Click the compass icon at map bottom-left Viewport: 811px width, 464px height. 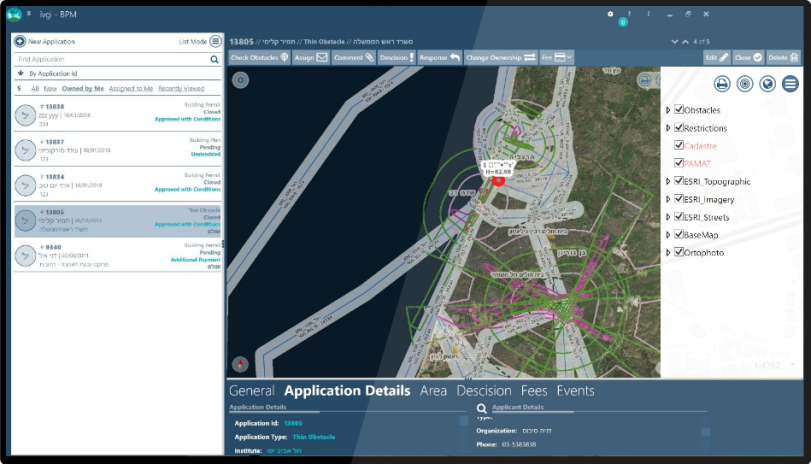pyautogui.click(x=239, y=364)
